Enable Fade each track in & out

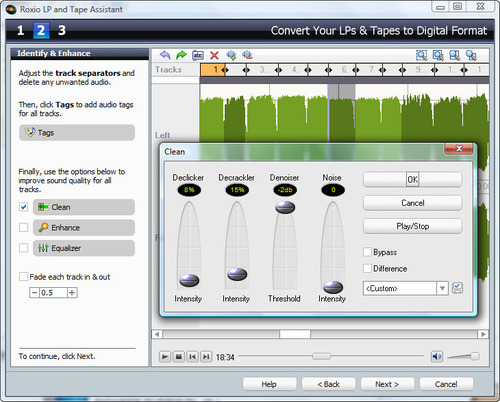pyautogui.click(x=23, y=277)
